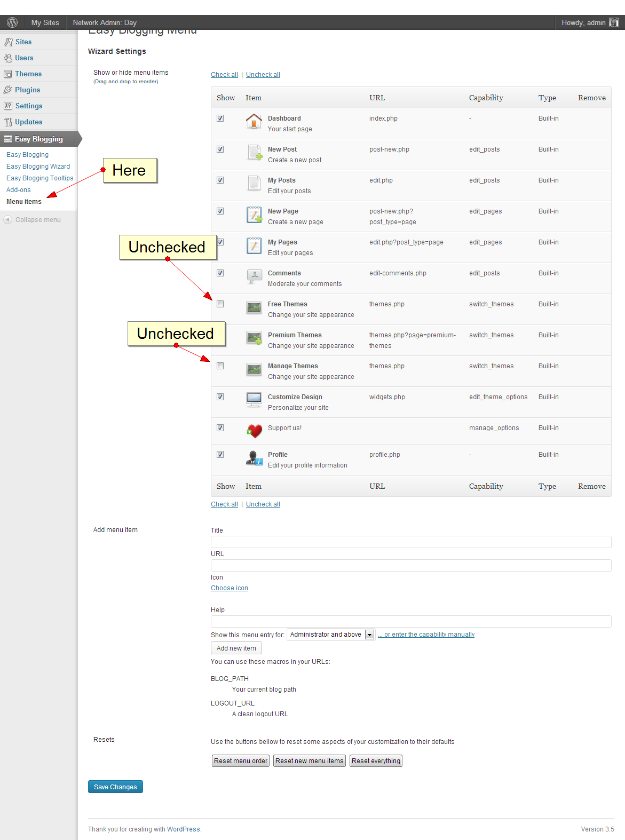
Task: Uncheck the Dashboard show checkbox
Action: [x=220, y=118]
